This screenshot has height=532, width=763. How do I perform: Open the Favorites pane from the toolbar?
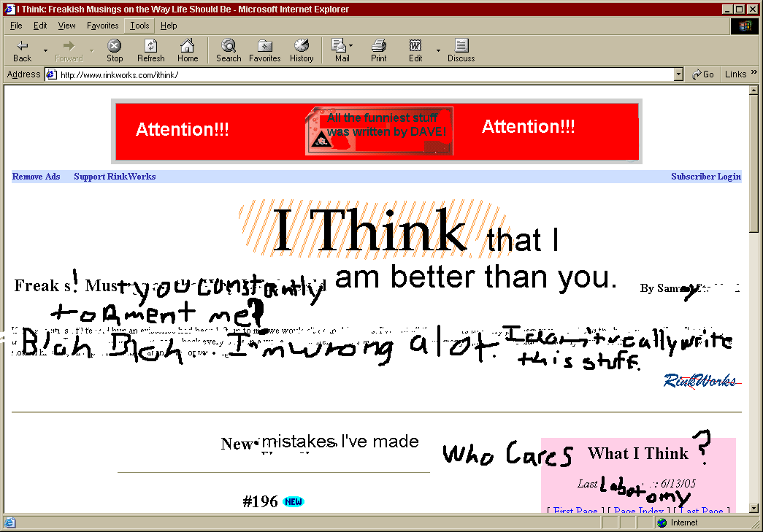tap(265, 51)
